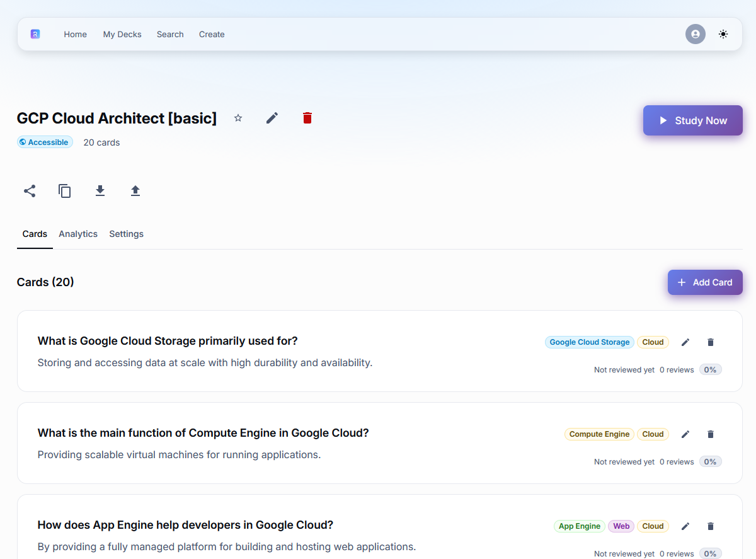This screenshot has height=559, width=756.
Task: Click the '20 cards' count text
Action: [101, 142]
